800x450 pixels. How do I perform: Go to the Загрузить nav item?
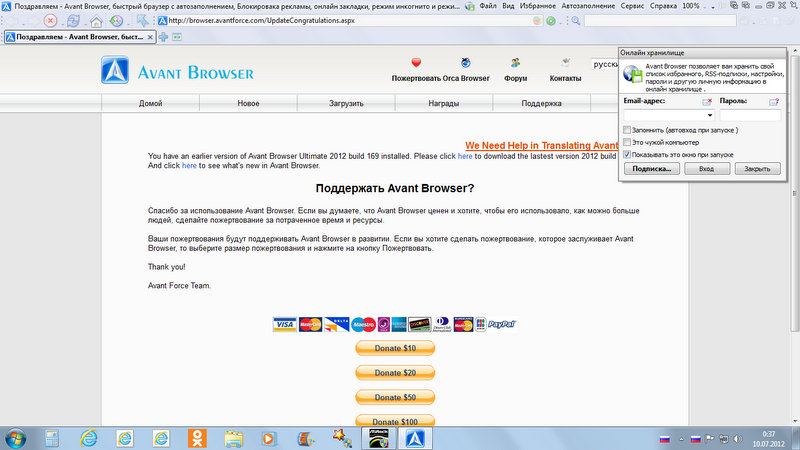(346, 103)
